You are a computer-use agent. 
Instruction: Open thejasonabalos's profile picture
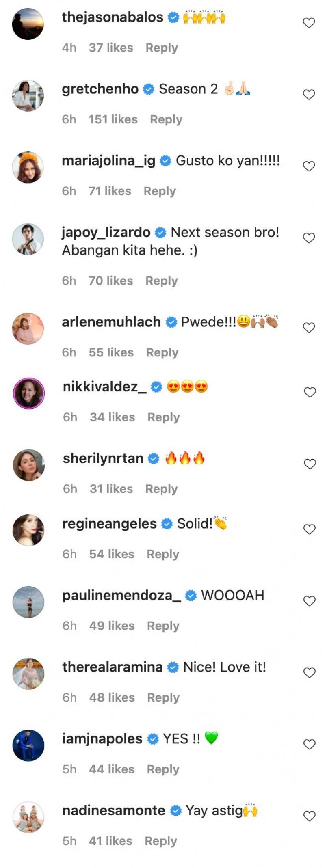click(x=28, y=24)
